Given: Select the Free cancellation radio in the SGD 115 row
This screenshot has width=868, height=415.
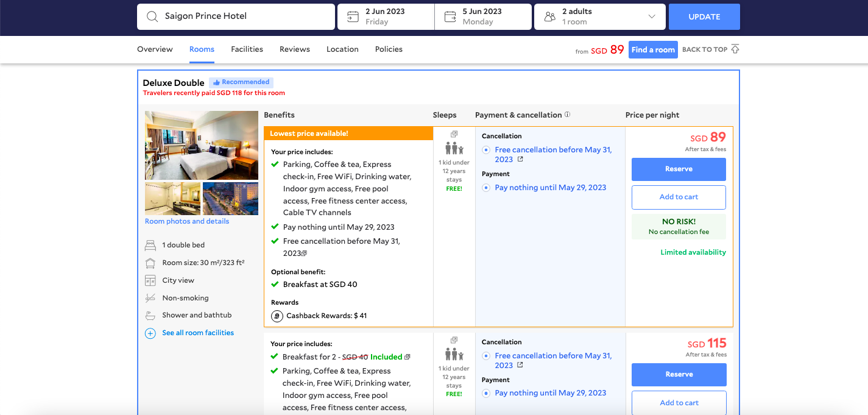Looking at the screenshot, I should click(x=486, y=356).
